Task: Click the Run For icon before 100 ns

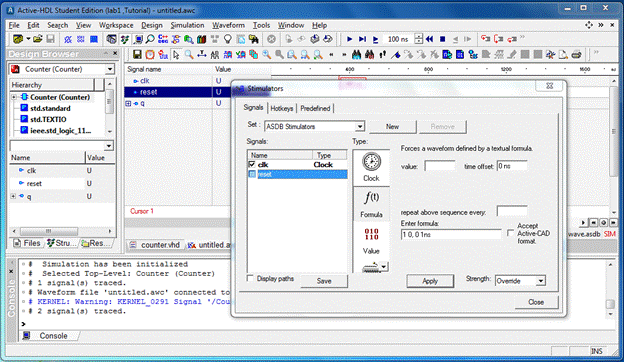Action: [x=375, y=39]
